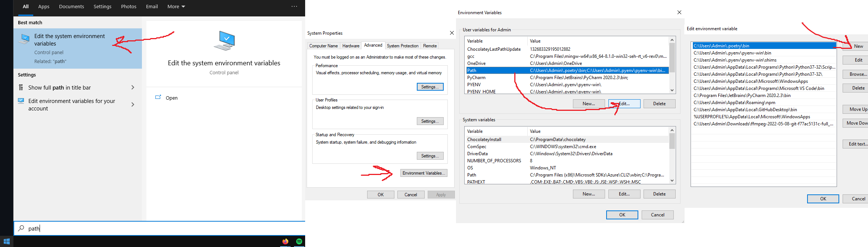
Task: Click user variables list scroll down arrow
Action: point(672,90)
